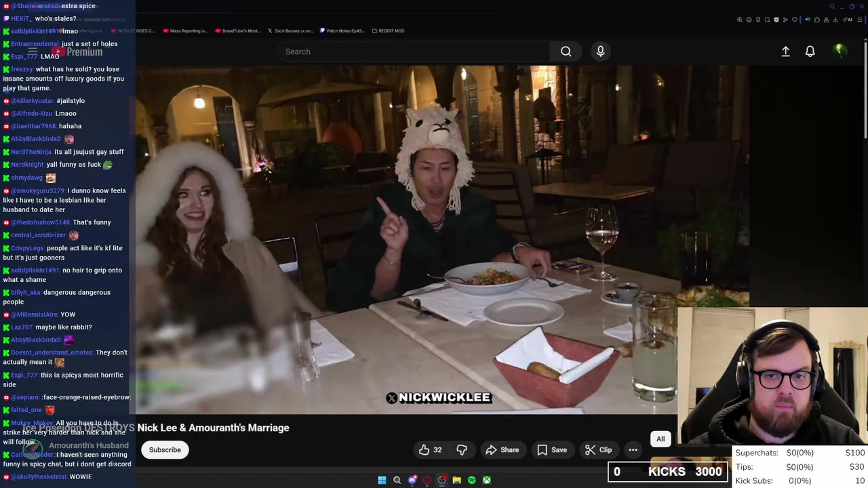This screenshot has width=868, height=488.
Task: Select the All filter chip
Action: coord(660,439)
